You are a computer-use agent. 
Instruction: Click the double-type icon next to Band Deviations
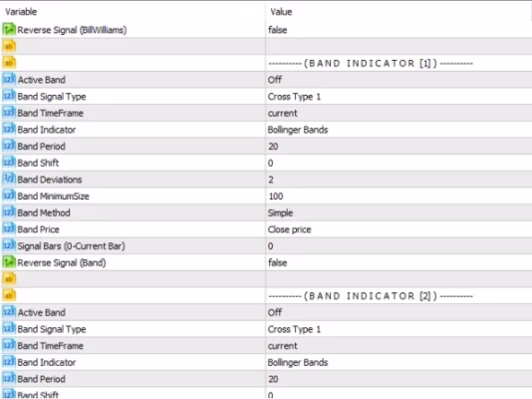[9, 179]
